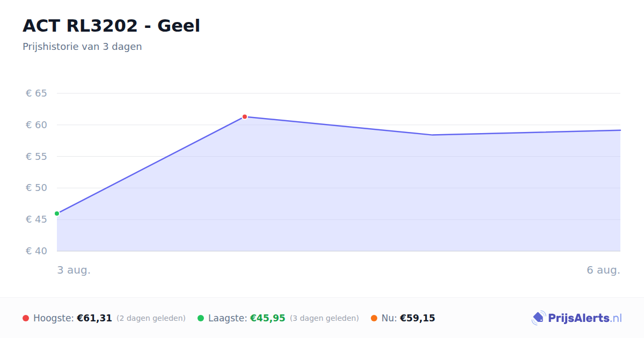Click the € 60 axis label
The width and height of the screenshot is (644, 338).
[x=36, y=125]
